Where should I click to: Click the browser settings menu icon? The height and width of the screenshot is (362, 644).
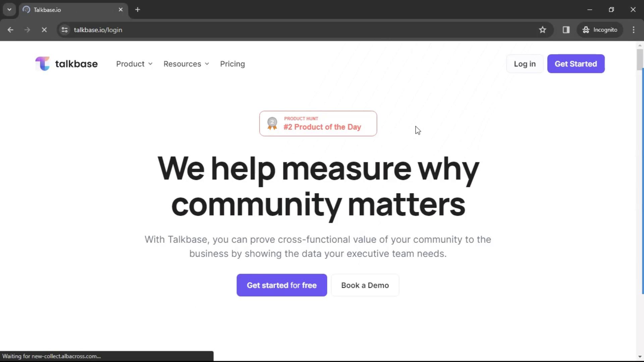click(x=635, y=29)
